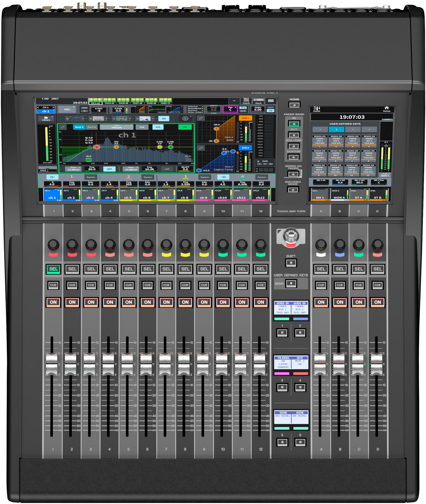The height and width of the screenshot is (504, 426).
Task: Click the DYN 2 button
Action: pos(245,148)
